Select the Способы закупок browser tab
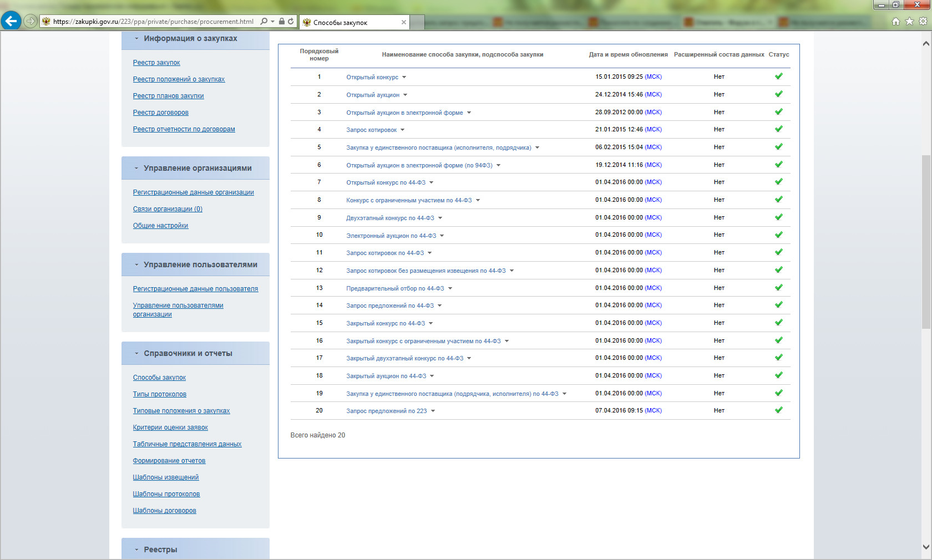This screenshot has height=560, width=932. tap(349, 22)
